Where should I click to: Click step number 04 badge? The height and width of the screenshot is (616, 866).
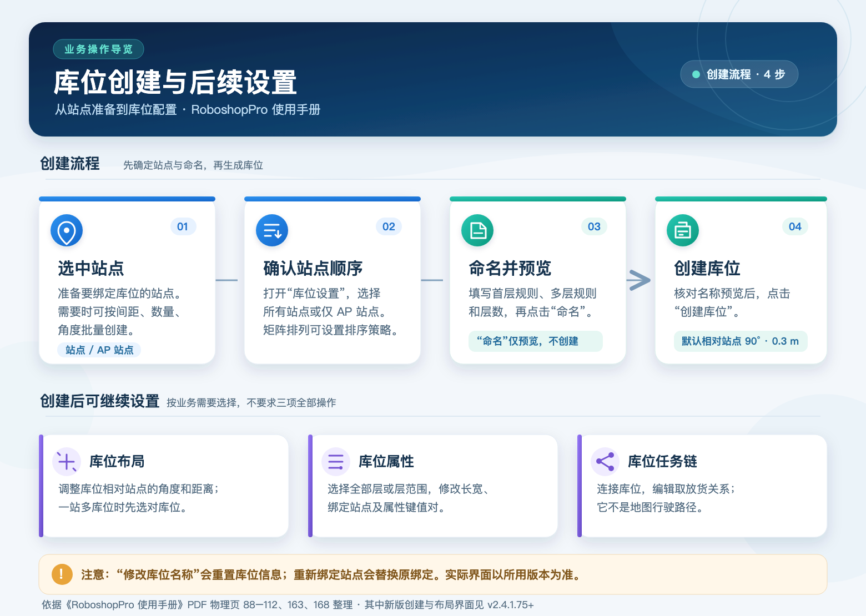[795, 226]
